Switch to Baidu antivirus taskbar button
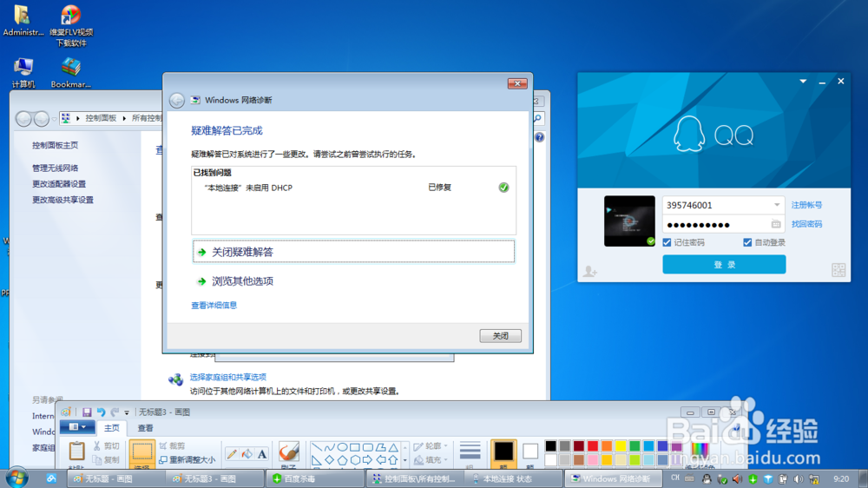This screenshot has height=488, width=868. pyautogui.click(x=314, y=478)
